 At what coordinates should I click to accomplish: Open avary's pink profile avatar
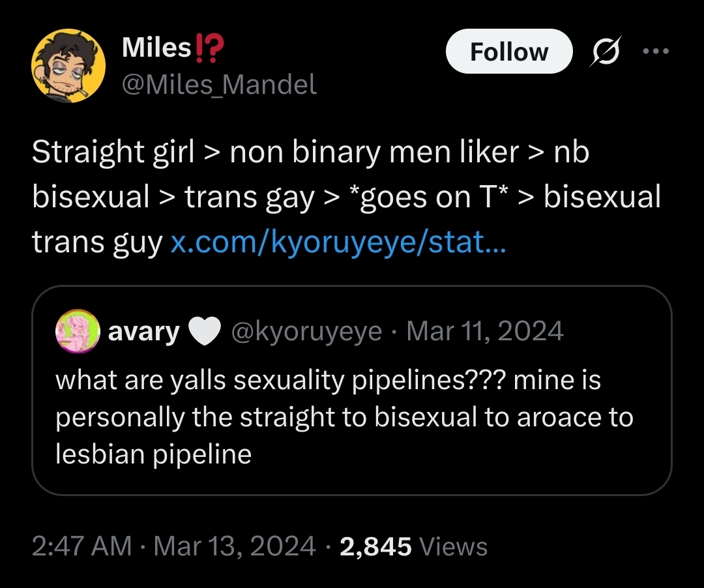[77, 331]
